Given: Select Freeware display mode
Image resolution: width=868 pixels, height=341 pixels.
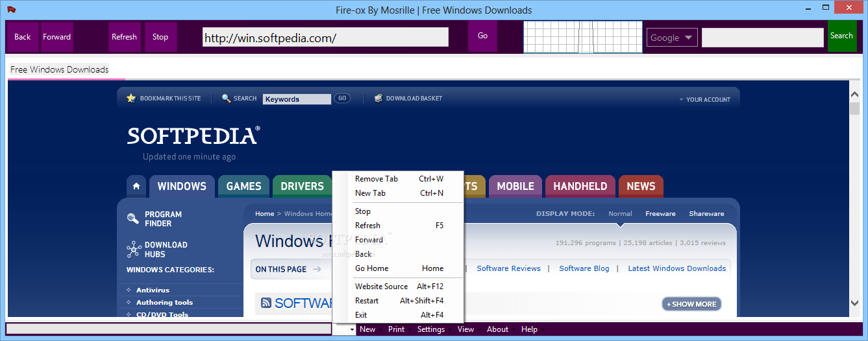Looking at the screenshot, I should click(x=660, y=213).
